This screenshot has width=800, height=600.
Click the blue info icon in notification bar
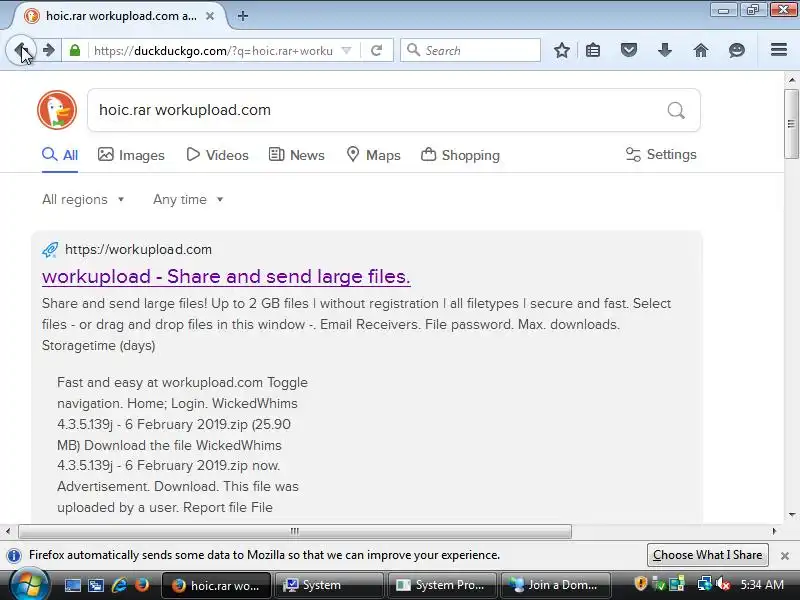14,555
